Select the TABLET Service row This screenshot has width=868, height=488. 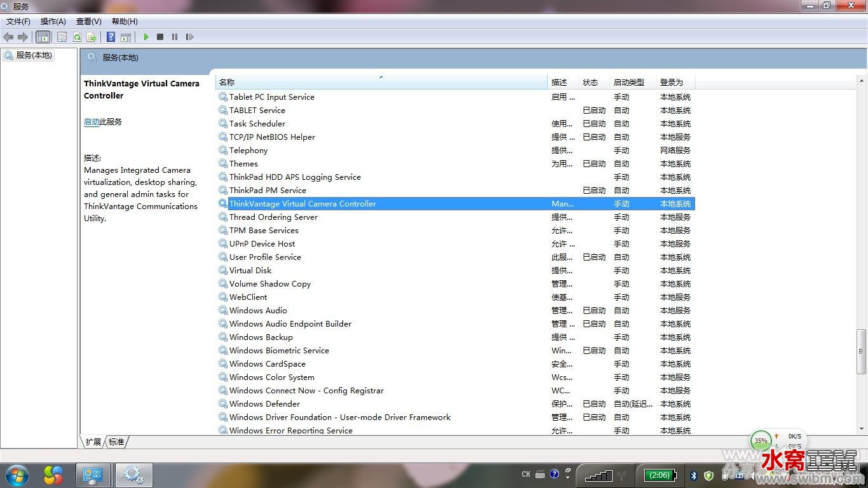(456, 111)
